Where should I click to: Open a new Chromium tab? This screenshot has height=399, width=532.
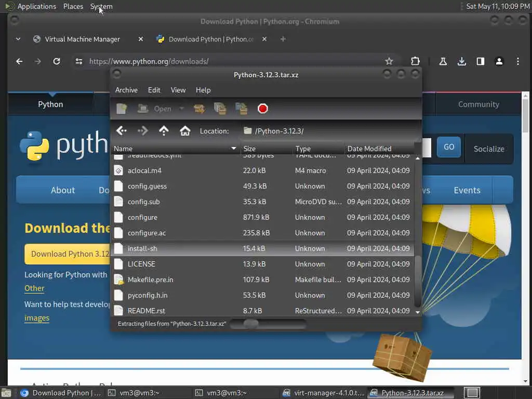pyautogui.click(x=283, y=39)
